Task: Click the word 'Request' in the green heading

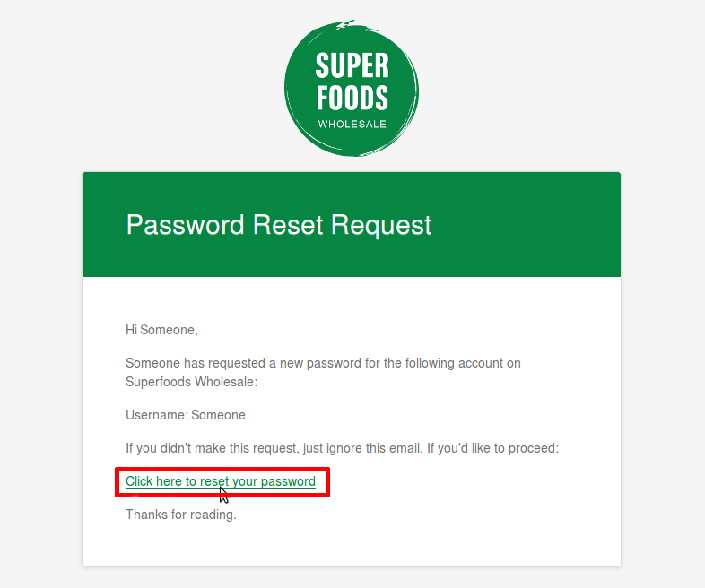Action: click(x=381, y=224)
